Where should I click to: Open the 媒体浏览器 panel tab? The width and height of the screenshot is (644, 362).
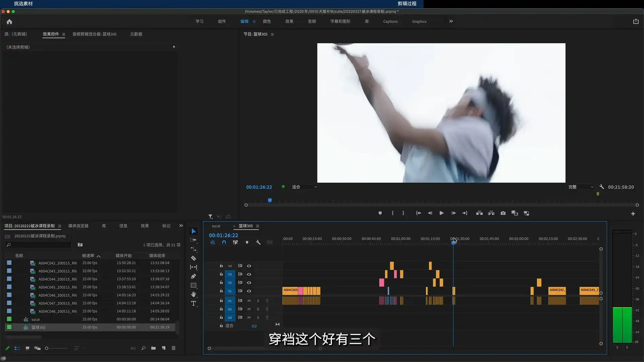(78, 226)
